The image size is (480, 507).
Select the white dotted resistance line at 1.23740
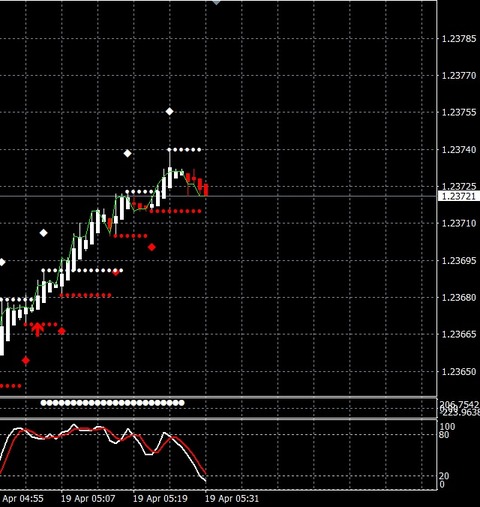[184, 150]
